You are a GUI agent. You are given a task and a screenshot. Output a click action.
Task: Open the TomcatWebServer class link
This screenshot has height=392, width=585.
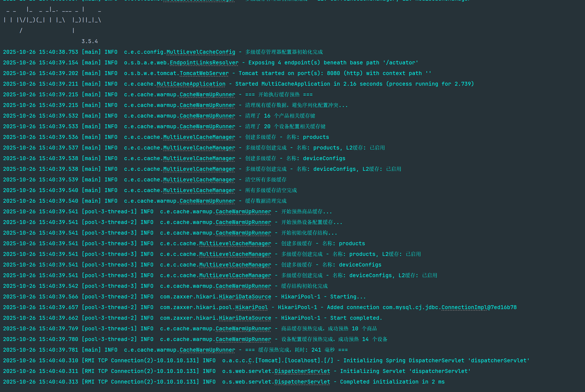tap(204, 73)
